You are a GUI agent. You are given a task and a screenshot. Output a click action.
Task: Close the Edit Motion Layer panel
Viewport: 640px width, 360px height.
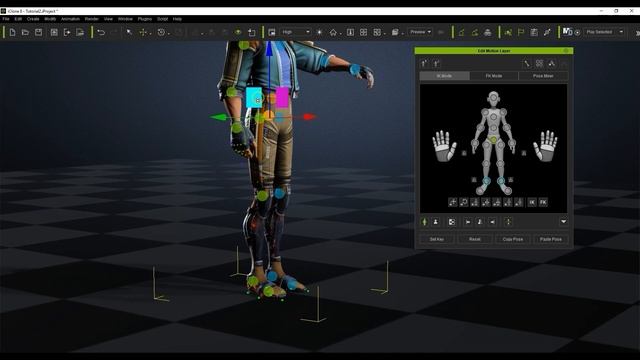(566, 51)
